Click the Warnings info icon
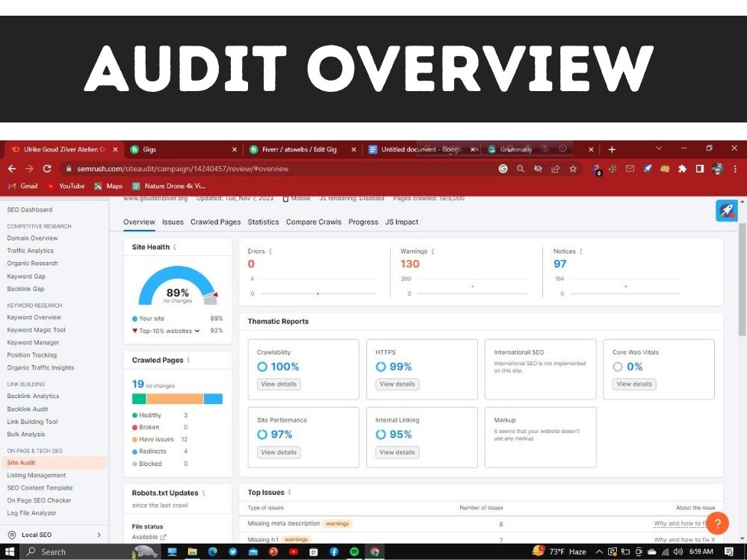The height and width of the screenshot is (560, 747). 433,251
